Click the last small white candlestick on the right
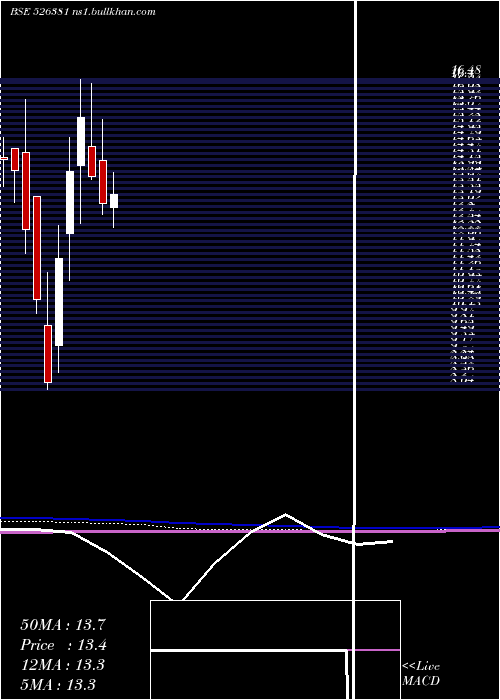 point(114,201)
